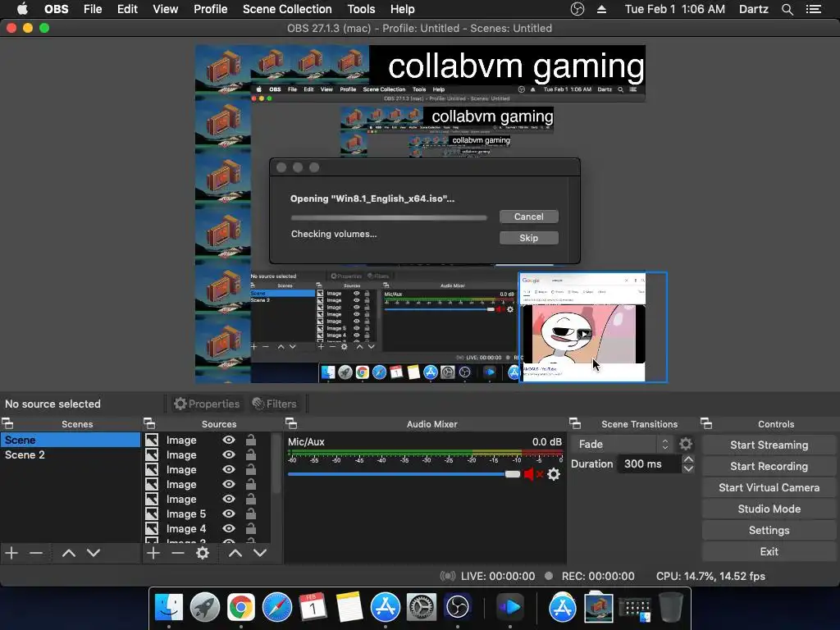Image resolution: width=840 pixels, height=630 pixels.
Task: Hide the Image 5 source via eye icon
Action: pos(229,514)
